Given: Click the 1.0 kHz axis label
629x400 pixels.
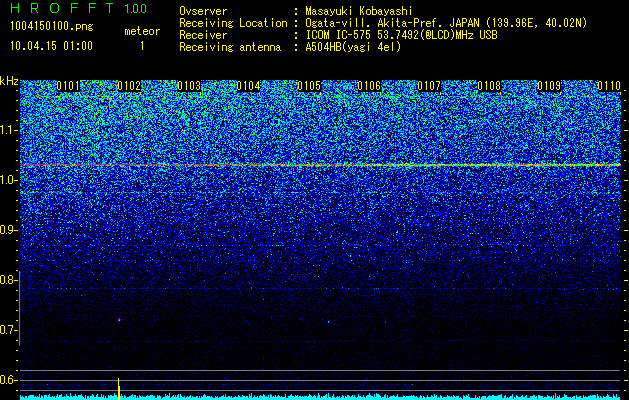Looking at the screenshot, I should tap(8, 180).
